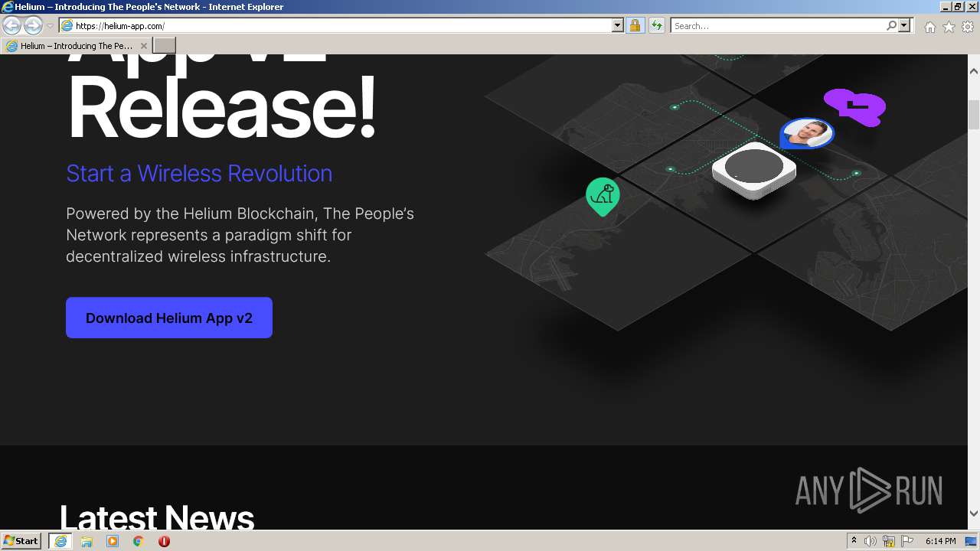Open the Home page icon
The width and height of the screenshot is (980, 551).
929,27
